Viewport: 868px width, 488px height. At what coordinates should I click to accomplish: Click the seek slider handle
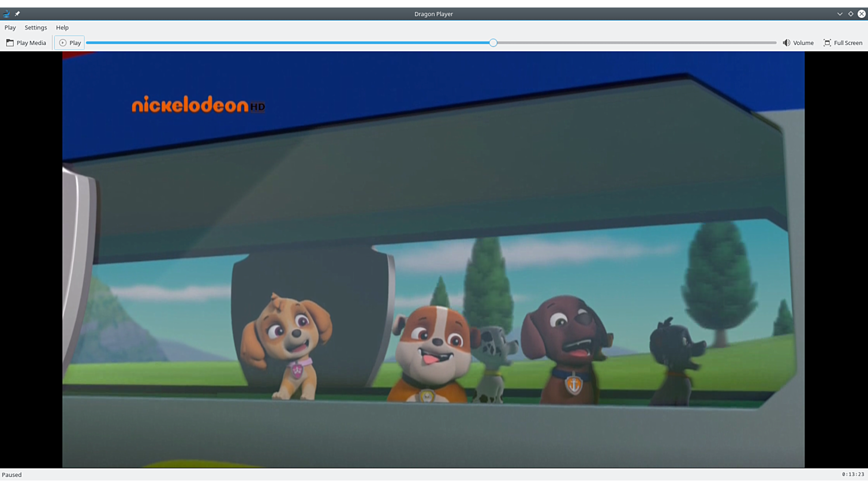pyautogui.click(x=493, y=43)
